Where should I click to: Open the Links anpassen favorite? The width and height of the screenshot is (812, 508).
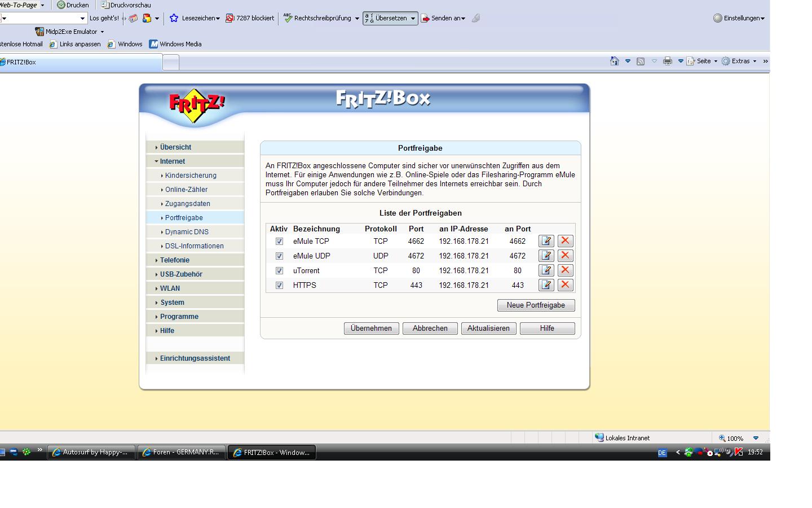[75, 44]
